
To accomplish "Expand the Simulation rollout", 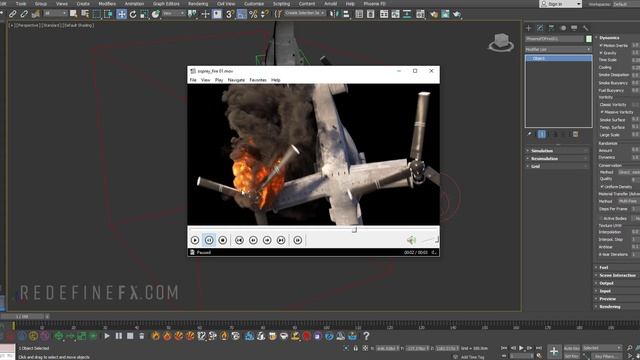I will 557,151.
